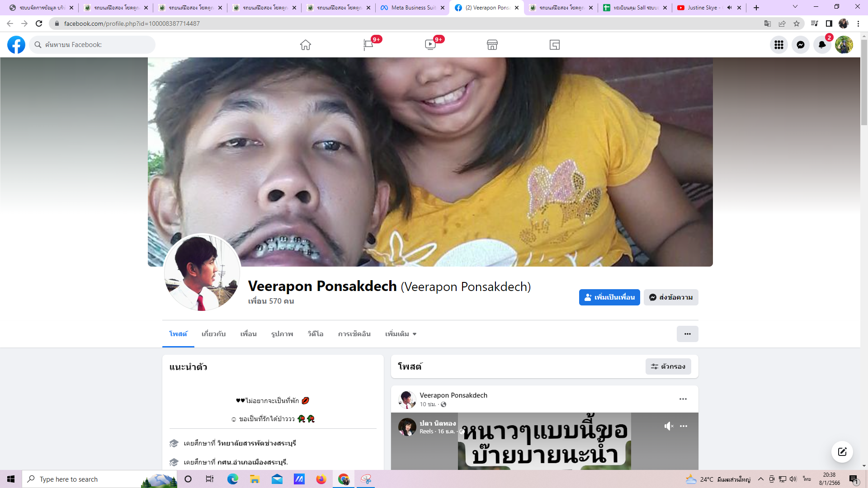Open post options three-dots menu
Screen dimensions: 868x488
[x=683, y=399]
